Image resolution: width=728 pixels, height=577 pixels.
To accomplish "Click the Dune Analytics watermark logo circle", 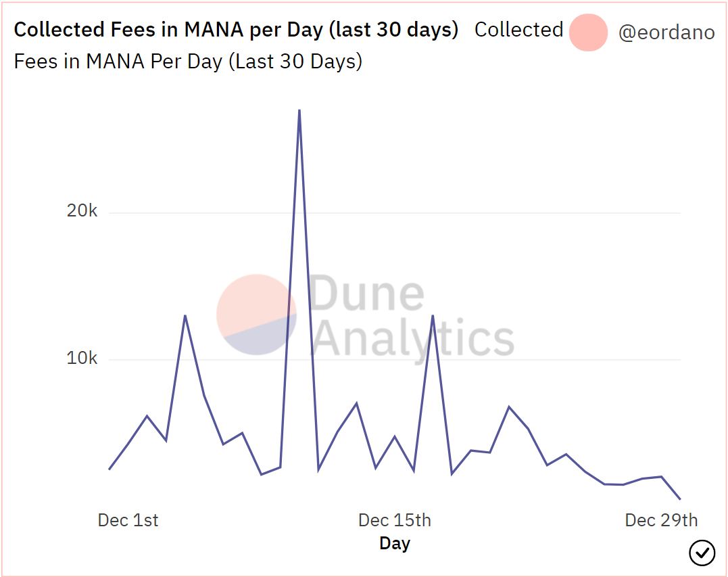I will 256,315.
